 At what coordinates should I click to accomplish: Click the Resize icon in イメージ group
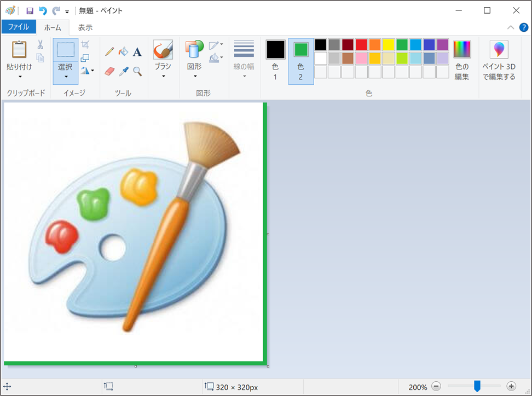(x=85, y=58)
